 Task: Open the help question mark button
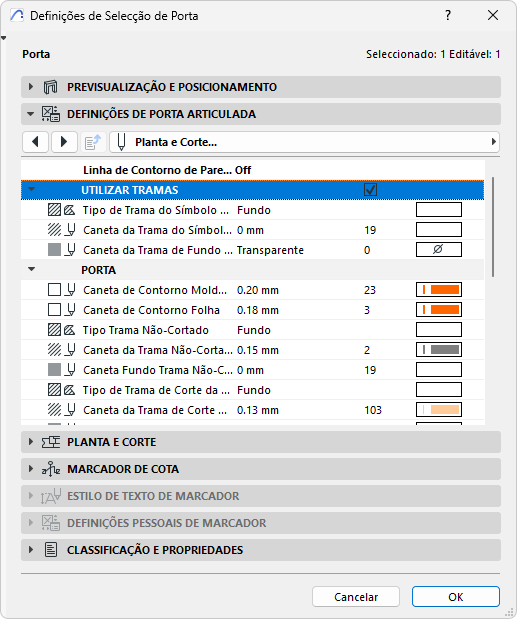coord(448,15)
